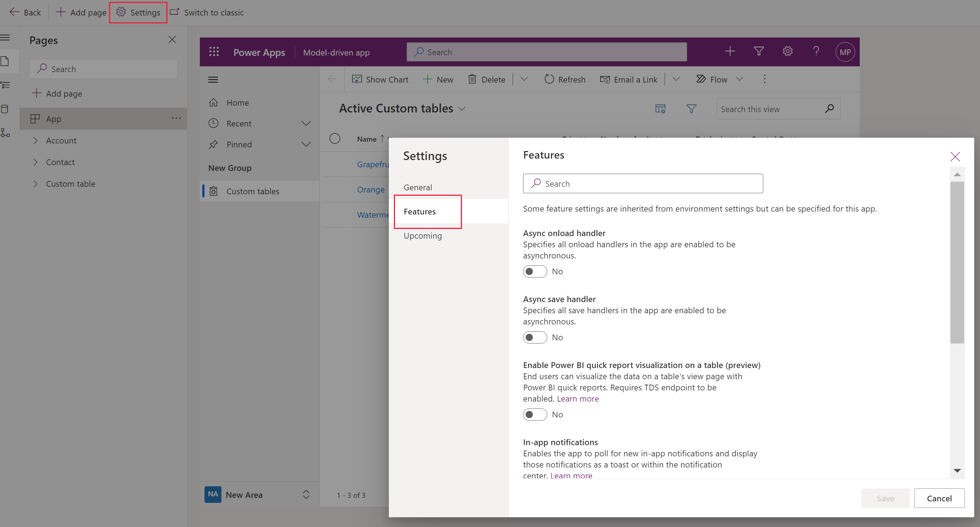The width and height of the screenshot is (980, 527).
Task: Search in the Features settings search box
Action: pyautogui.click(x=644, y=183)
